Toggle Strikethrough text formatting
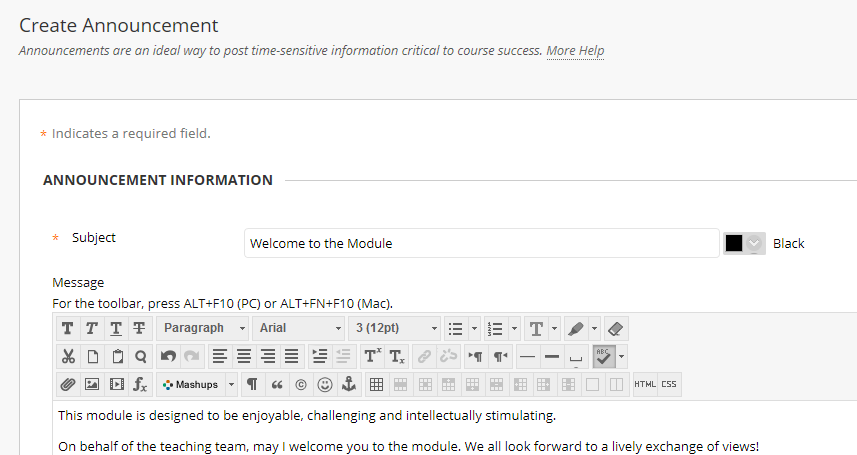This screenshot has height=455, width=857. tap(140, 328)
